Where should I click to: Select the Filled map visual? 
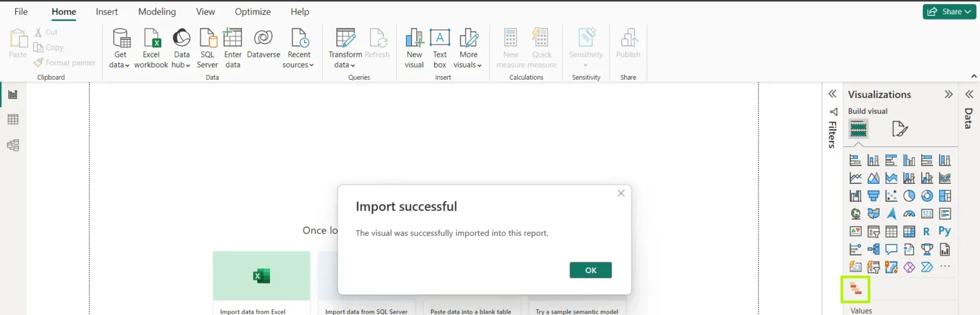click(873, 214)
